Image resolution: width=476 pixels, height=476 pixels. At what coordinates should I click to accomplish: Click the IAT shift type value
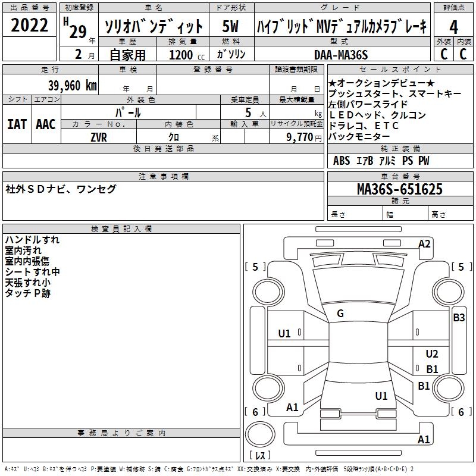click(17, 124)
